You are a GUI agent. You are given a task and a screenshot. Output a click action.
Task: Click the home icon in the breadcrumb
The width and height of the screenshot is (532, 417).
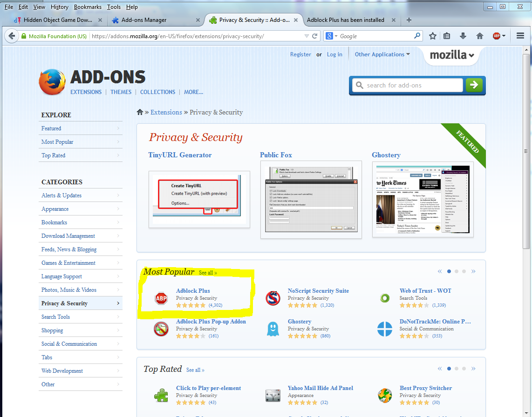click(x=140, y=112)
